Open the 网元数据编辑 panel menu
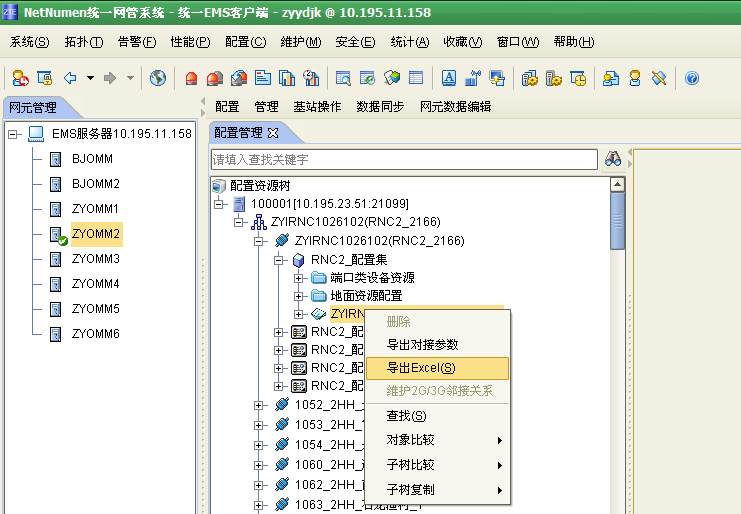The width and height of the screenshot is (741, 514). [x=456, y=107]
